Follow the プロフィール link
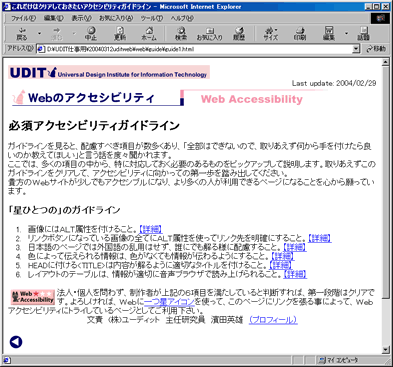Screen dimensions: 393x367 (273, 320)
